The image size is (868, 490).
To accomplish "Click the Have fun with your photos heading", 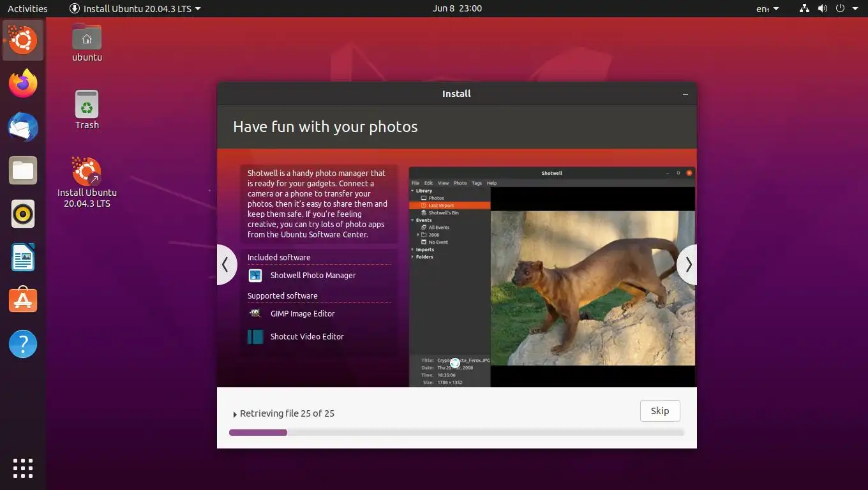I will (x=325, y=127).
